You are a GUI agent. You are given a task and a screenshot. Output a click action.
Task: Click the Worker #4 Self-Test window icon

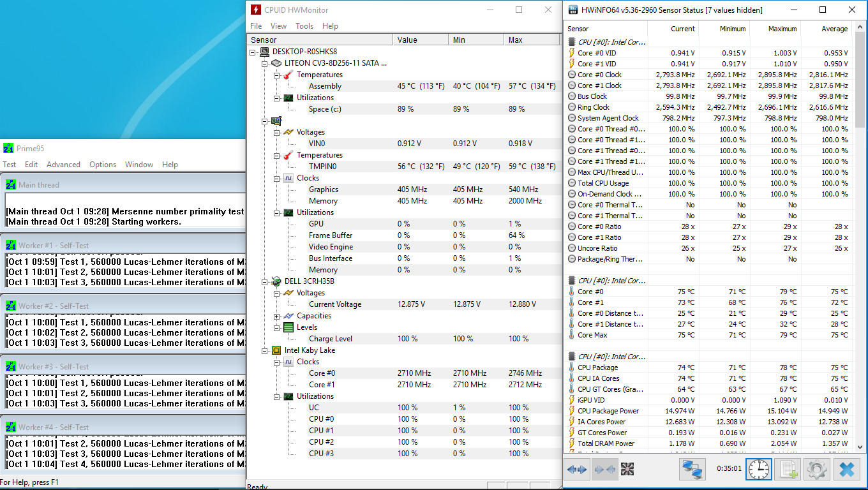[11, 427]
